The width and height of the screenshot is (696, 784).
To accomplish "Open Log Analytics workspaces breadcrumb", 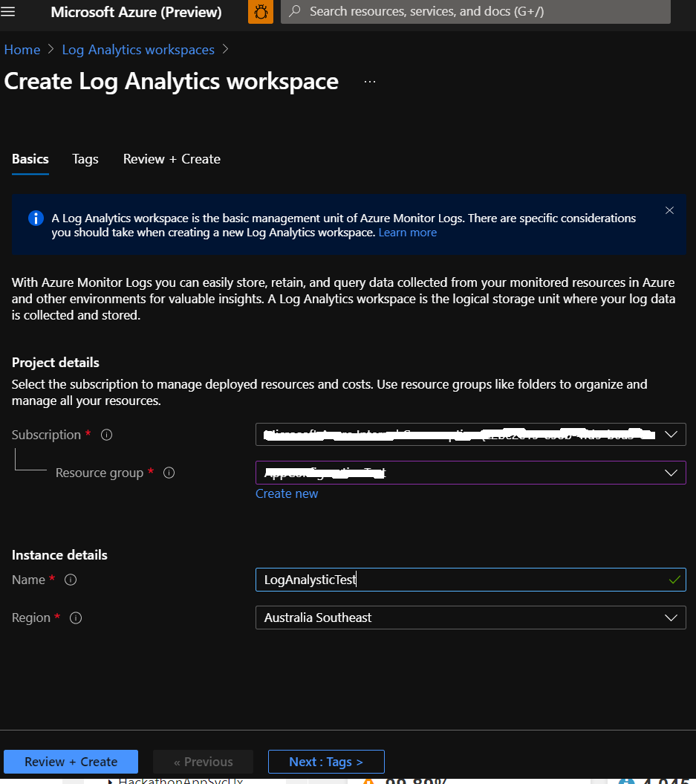I will coord(138,50).
